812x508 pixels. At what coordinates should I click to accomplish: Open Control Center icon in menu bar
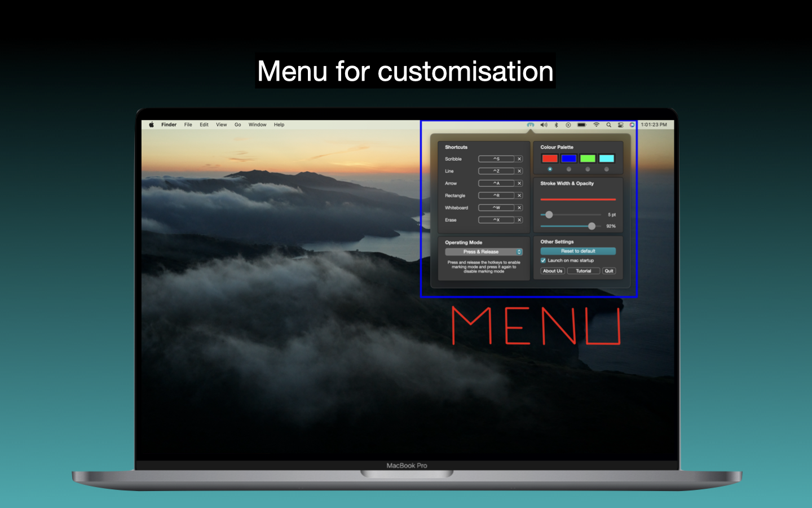(x=620, y=125)
